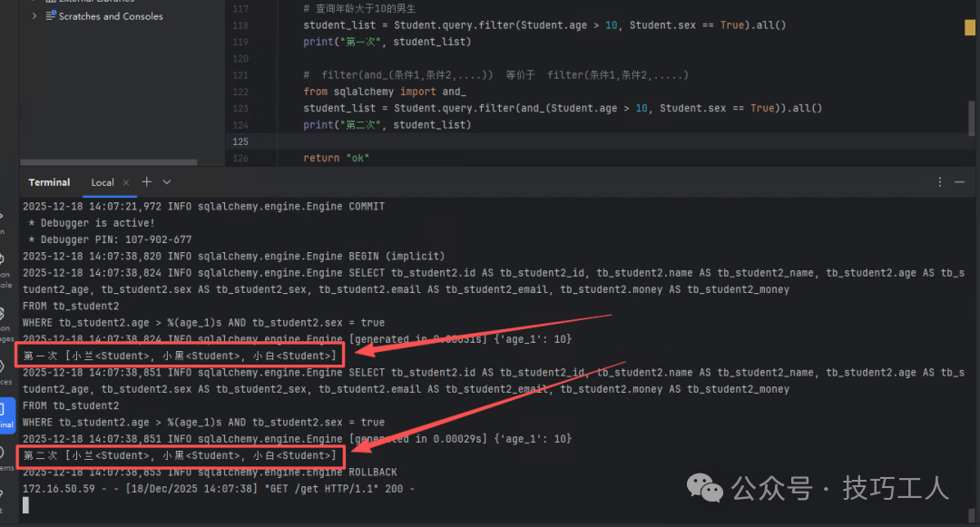This screenshot has height=527, width=980.
Task: Click the 'BEGIN (implicit)' log line
Action: 234,256
